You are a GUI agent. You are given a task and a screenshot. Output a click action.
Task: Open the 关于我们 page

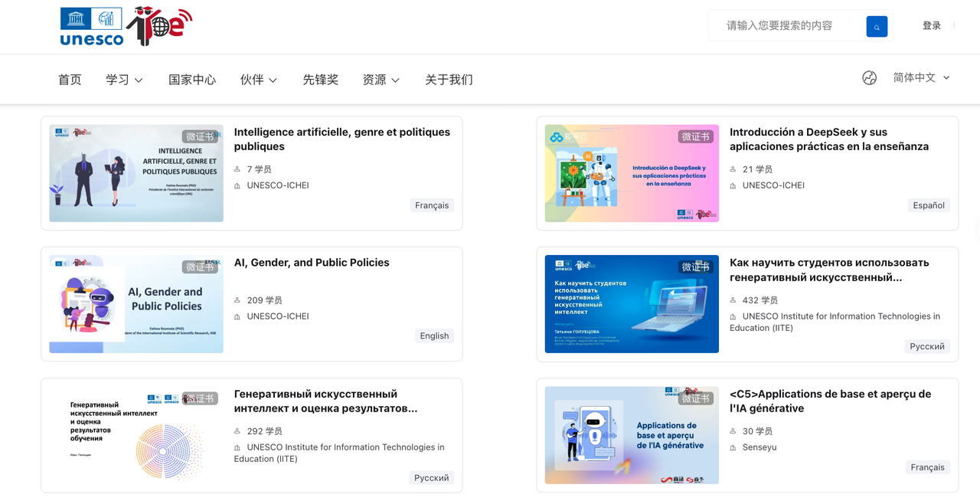(449, 80)
